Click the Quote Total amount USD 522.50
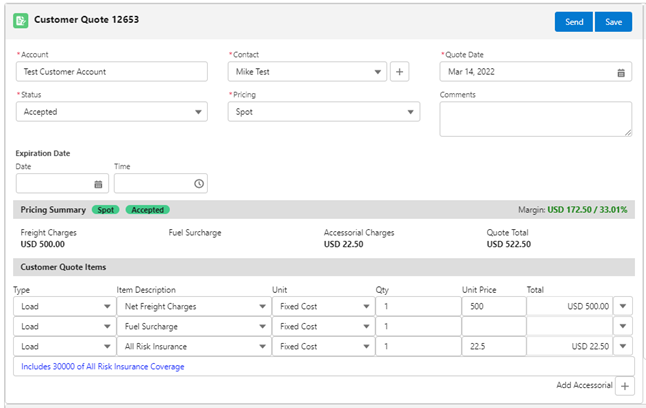This screenshot has width=646, height=408. (x=509, y=244)
